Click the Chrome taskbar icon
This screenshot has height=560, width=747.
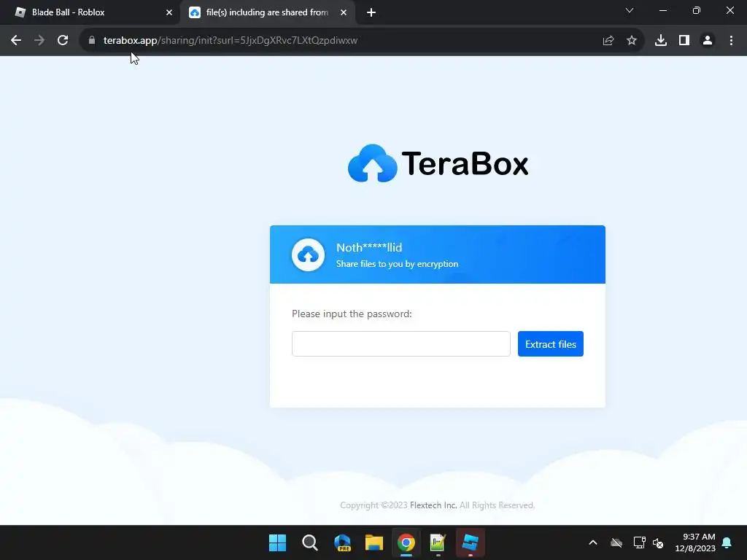tap(406, 542)
